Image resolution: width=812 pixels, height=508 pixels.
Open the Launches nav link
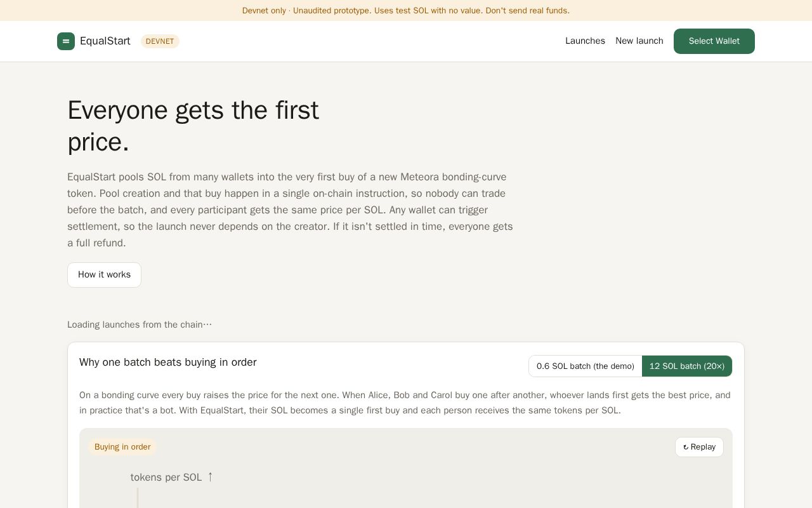click(585, 41)
